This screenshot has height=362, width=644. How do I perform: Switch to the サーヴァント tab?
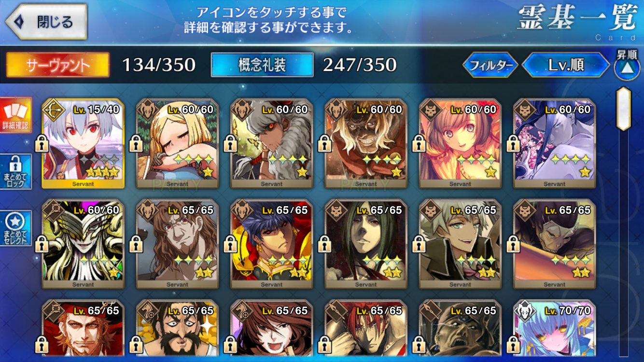point(57,65)
